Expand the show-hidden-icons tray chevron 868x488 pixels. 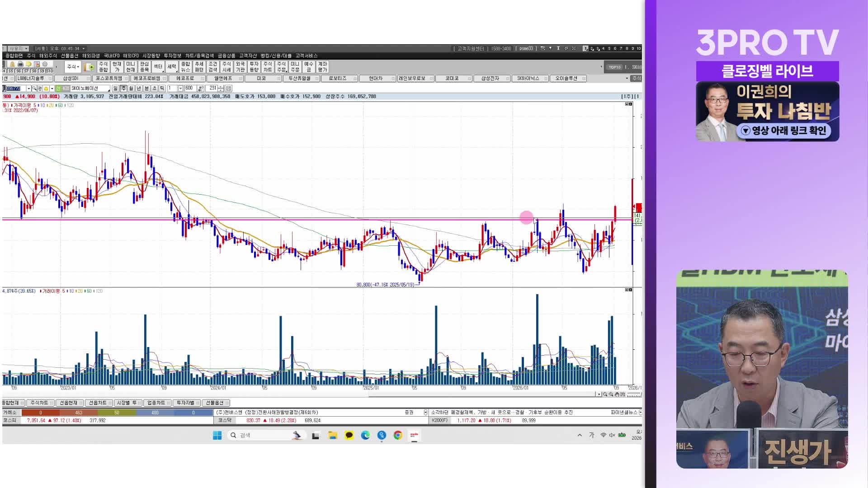click(580, 435)
